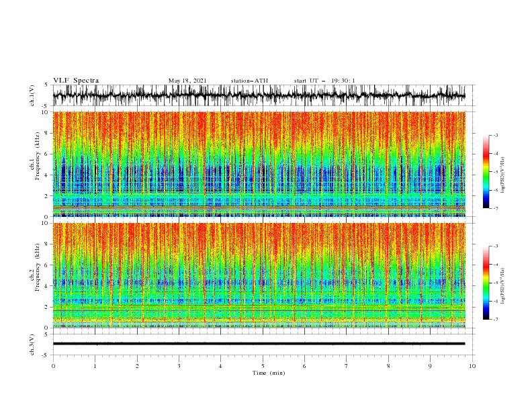Click the "-7" label on ch.2 color scale
532x411 pixels.
pyautogui.click(x=496, y=320)
